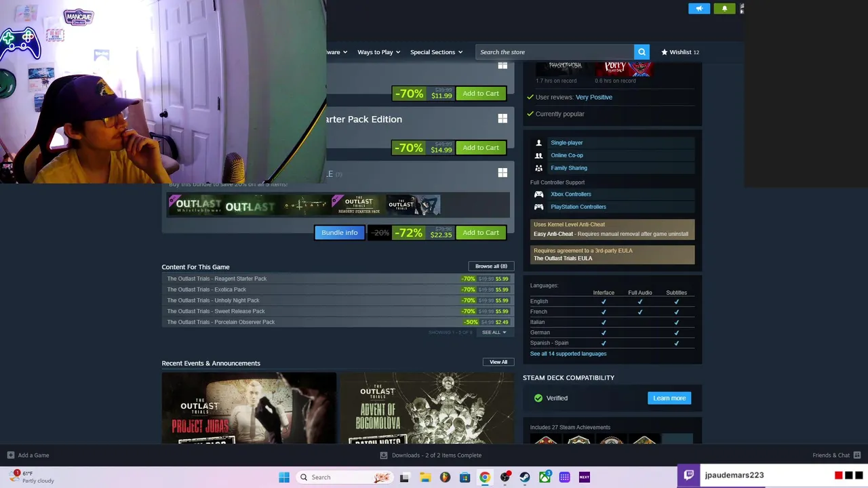Click the plus icon beside Add a Game
The width and height of the screenshot is (868, 488).
coord(10,455)
